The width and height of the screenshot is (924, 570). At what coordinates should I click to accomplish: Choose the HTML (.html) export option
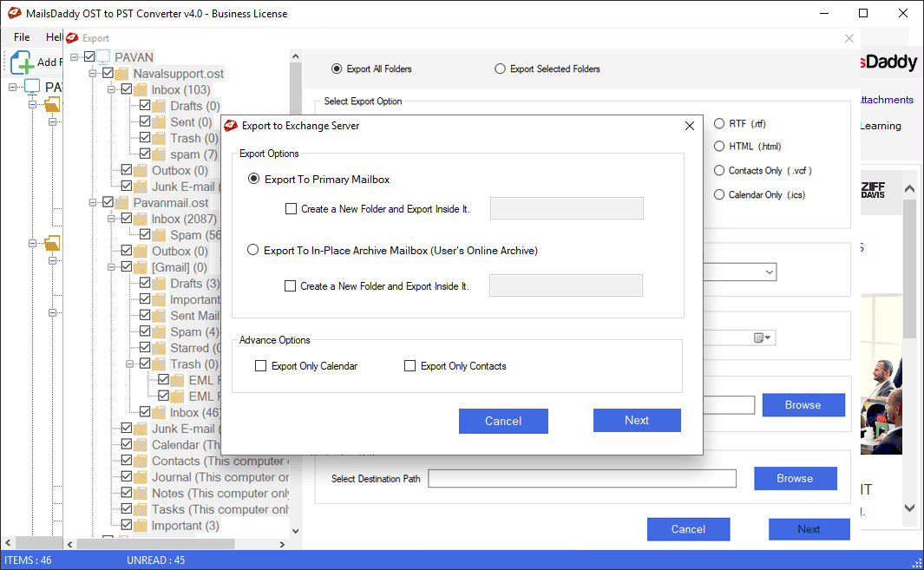click(719, 146)
